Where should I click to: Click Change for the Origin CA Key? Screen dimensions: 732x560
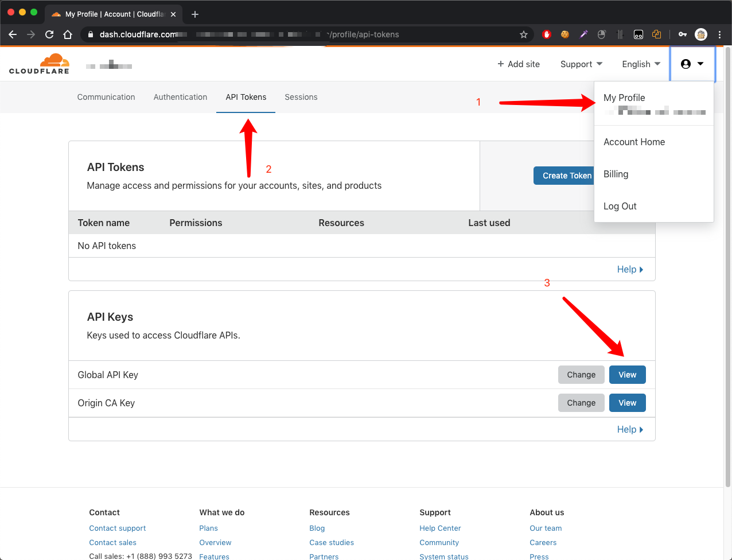581,403
